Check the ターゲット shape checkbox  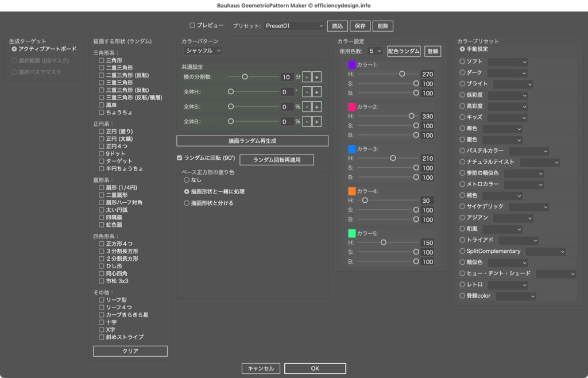point(101,161)
